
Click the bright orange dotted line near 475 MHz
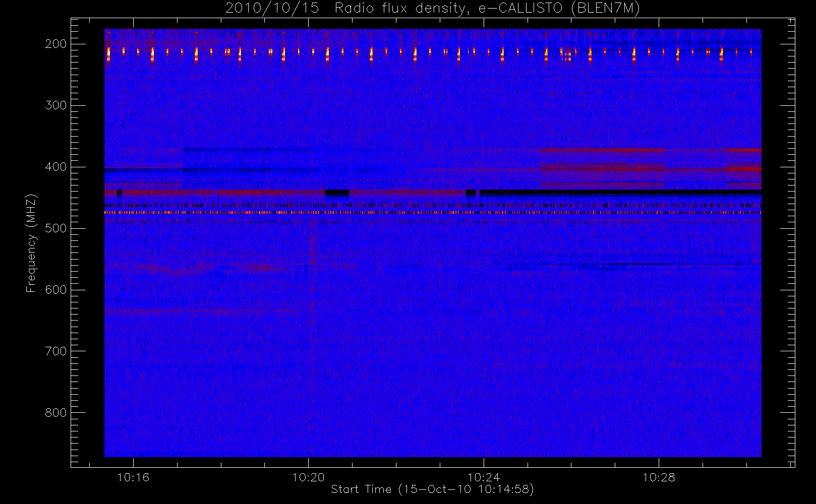[433, 213]
